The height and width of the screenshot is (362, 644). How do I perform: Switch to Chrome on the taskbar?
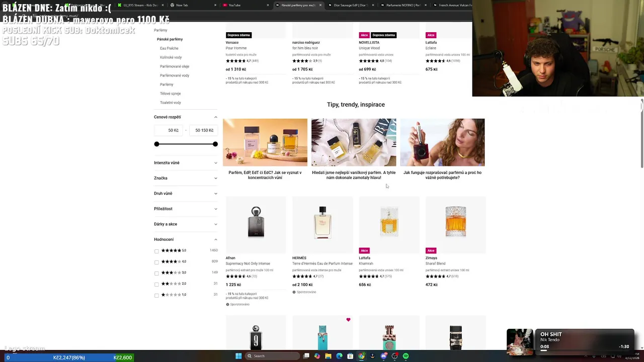[361, 356]
